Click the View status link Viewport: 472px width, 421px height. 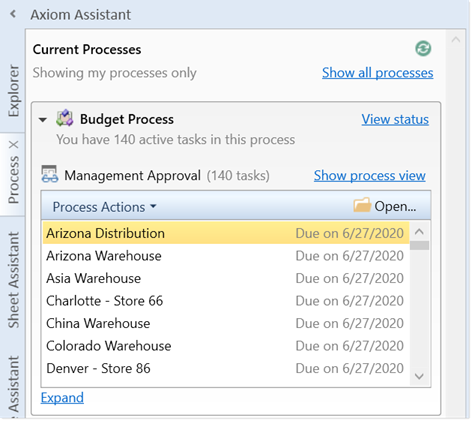pos(395,119)
